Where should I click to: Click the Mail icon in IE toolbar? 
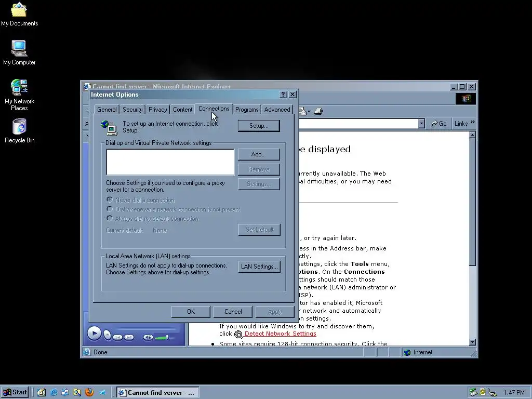[303, 111]
